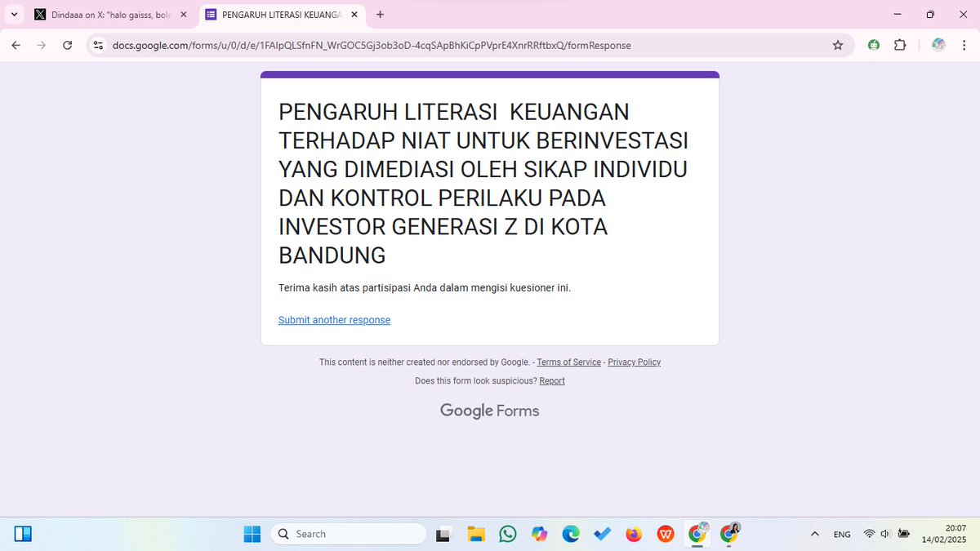Expand the system tray hidden icons chevron
The height and width of the screenshot is (551, 980).
814,534
